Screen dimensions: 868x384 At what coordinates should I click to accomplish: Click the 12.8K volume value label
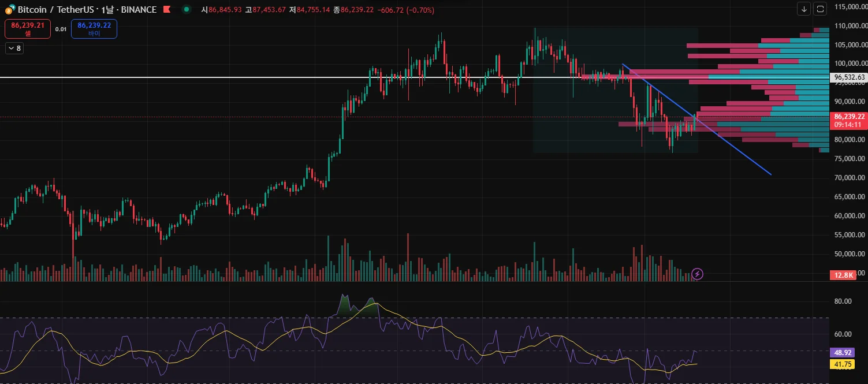tap(843, 275)
